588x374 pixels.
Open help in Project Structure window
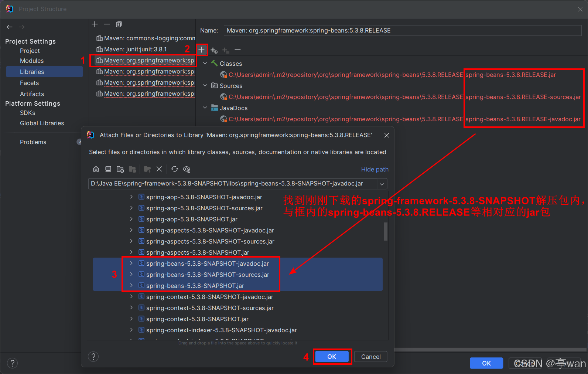click(x=12, y=363)
